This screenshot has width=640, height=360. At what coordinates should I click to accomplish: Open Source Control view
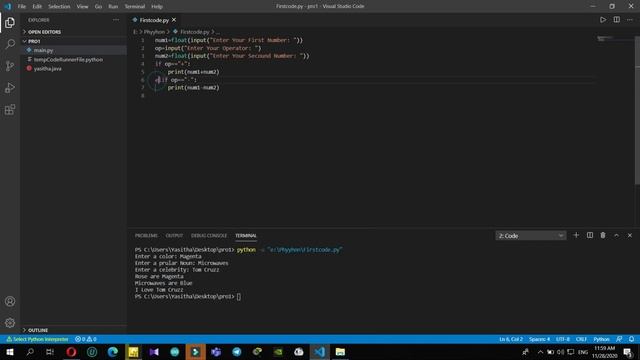pyautogui.click(x=10, y=66)
